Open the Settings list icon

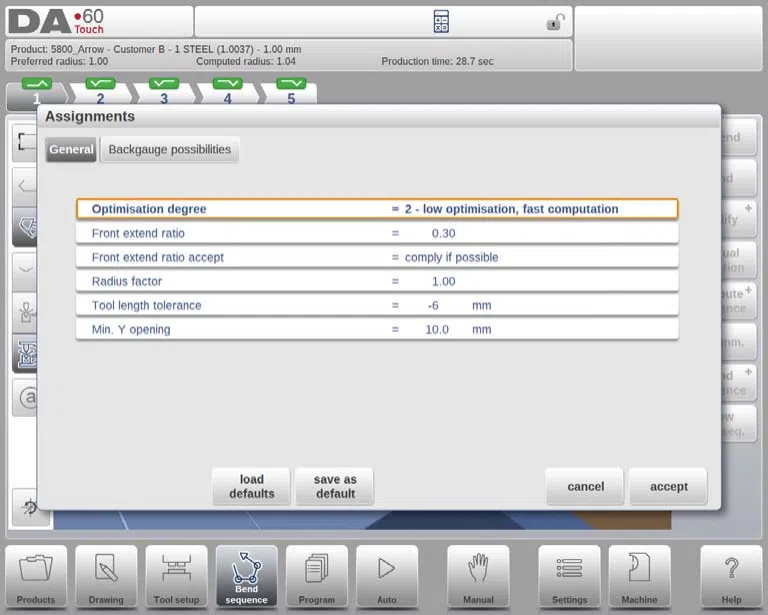[569, 577]
